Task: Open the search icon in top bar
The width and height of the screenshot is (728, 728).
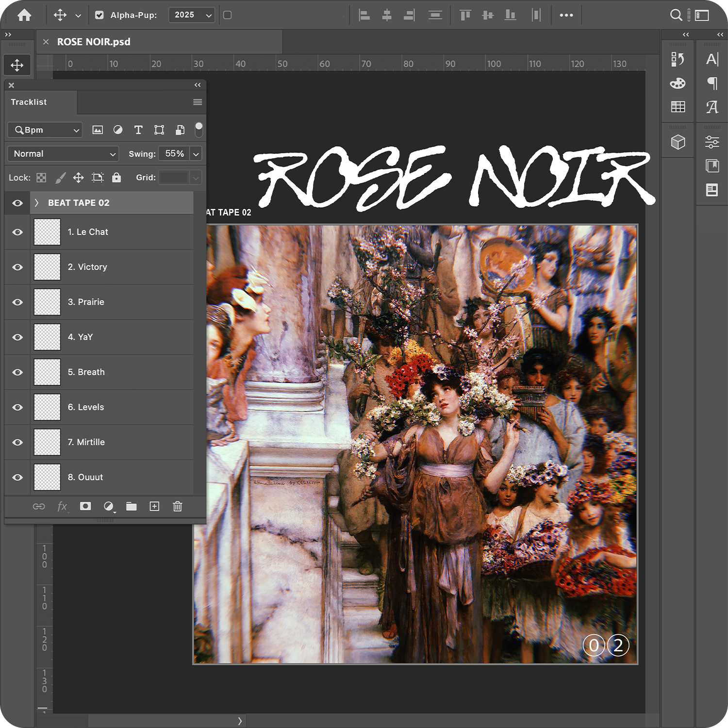Action: 676,15
